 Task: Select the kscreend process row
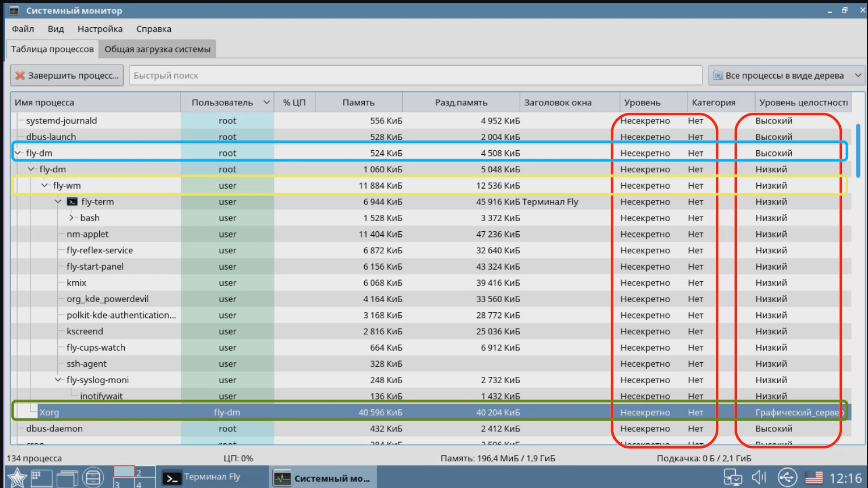click(x=431, y=331)
